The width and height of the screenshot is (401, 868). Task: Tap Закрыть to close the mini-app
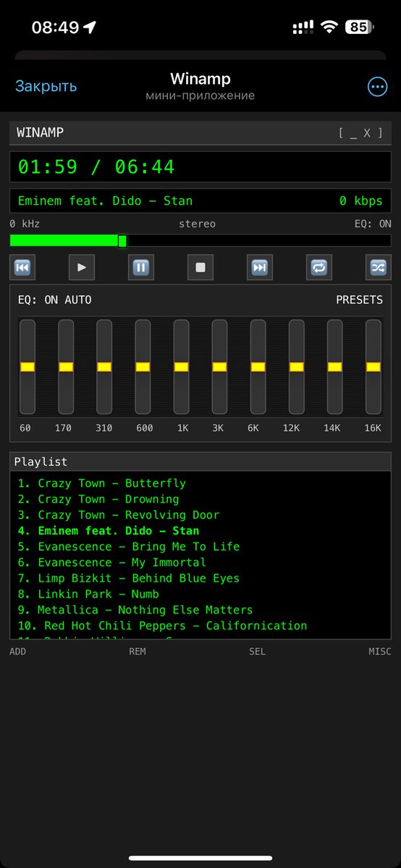coord(46,86)
